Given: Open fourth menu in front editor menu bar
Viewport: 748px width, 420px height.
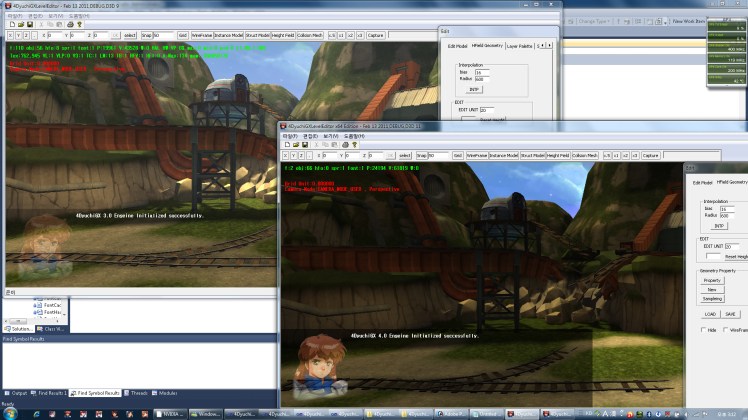Looking at the screenshot, I should 354,136.
